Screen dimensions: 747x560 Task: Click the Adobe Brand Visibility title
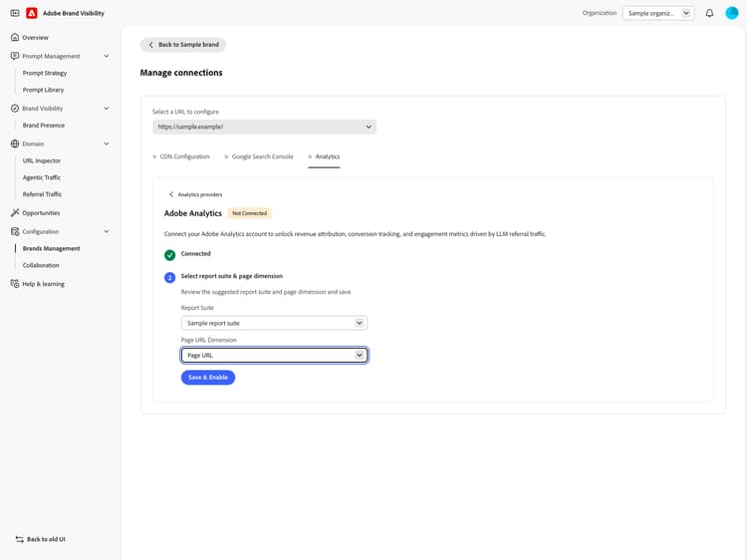(x=74, y=13)
